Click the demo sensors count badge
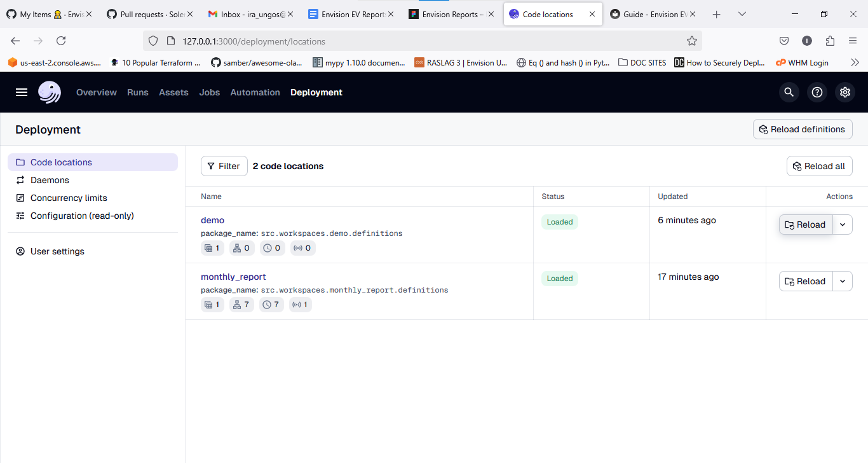This screenshot has height=463, width=868. coord(302,248)
